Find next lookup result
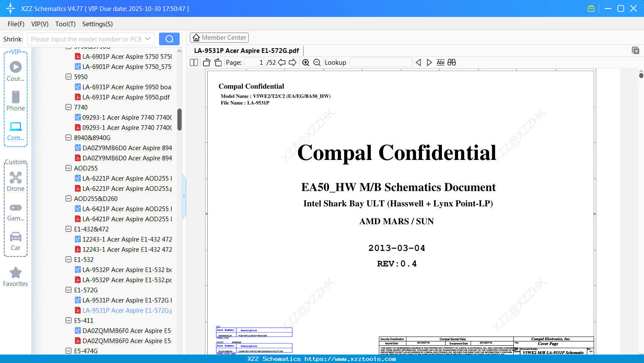 430,63
